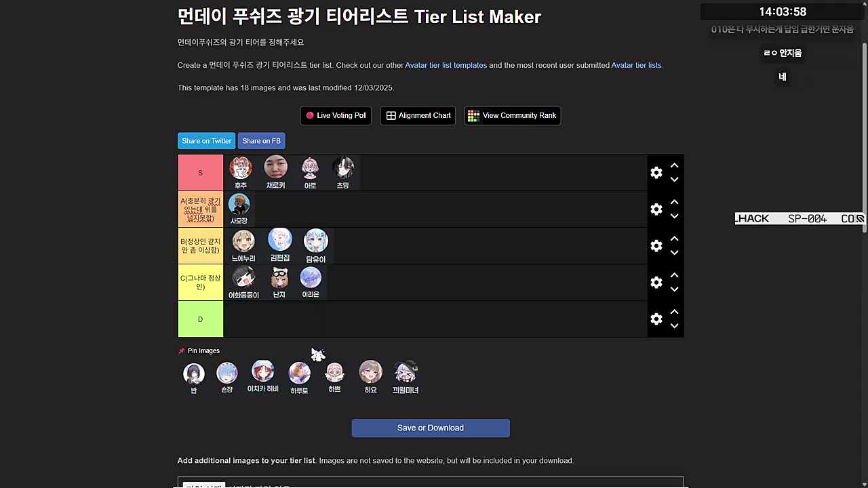Open settings gear for C tier row
The width and height of the screenshot is (868, 488).
[656, 283]
